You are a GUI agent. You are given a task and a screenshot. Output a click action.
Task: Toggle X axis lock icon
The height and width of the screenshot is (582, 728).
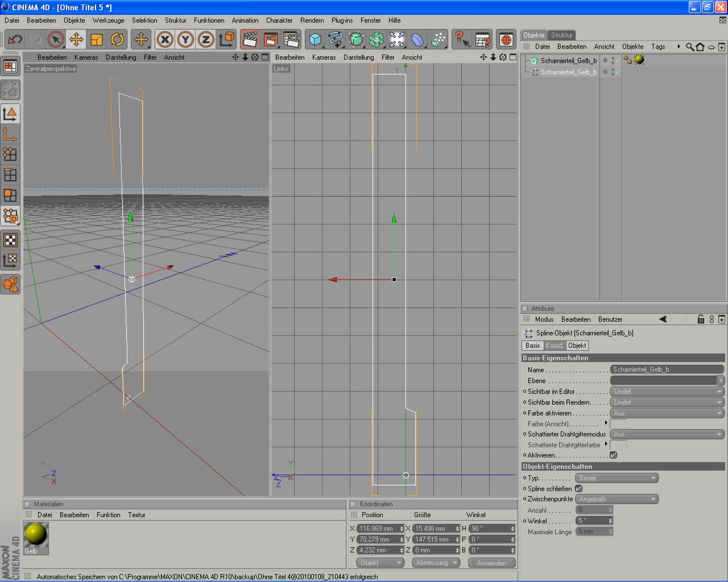(x=165, y=39)
